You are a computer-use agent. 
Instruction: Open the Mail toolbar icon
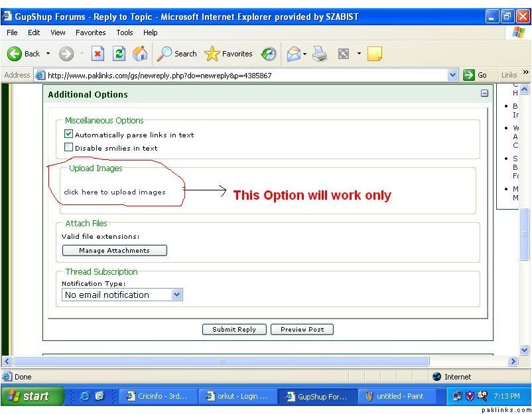click(294, 54)
